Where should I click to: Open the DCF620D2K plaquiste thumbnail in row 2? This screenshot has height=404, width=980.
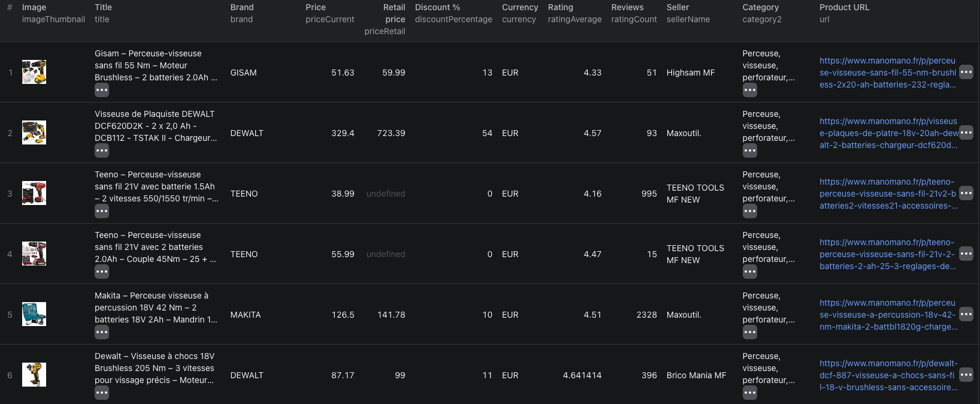(34, 133)
